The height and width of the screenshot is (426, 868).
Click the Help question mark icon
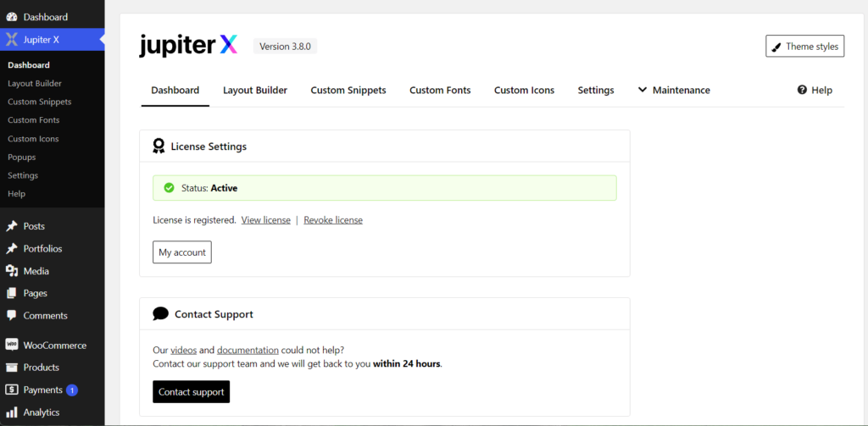(802, 90)
